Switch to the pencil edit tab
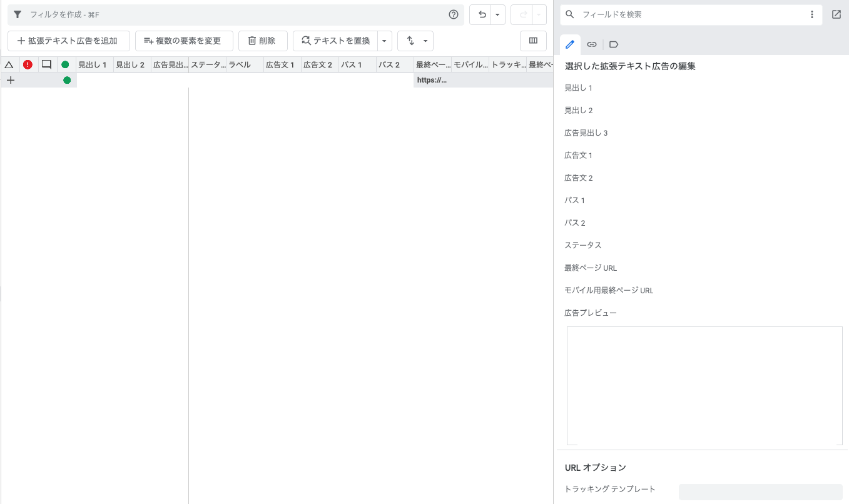This screenshot has height=504, width=849. (570, 44)
